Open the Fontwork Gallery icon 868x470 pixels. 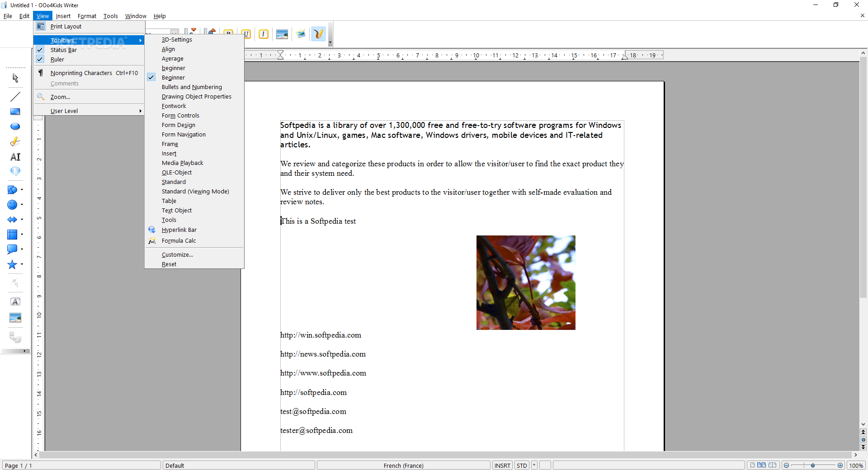point(15,302)
